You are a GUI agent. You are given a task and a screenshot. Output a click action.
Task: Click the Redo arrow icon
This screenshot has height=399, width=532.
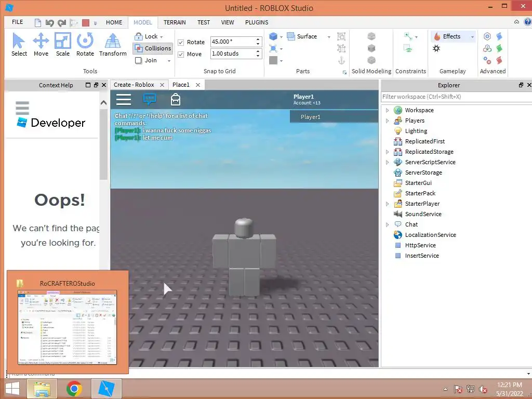62,23
